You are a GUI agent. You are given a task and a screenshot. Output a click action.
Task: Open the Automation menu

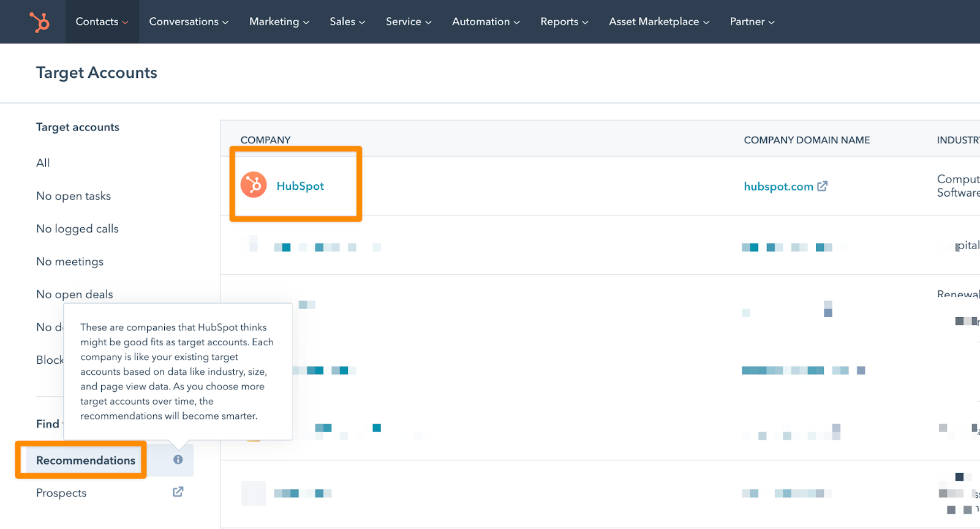tap(486, 21)
